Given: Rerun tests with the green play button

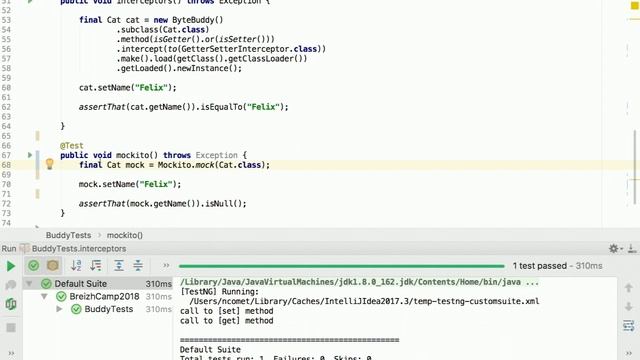Looking at the screenshot, I should click(x=11, y=266).
